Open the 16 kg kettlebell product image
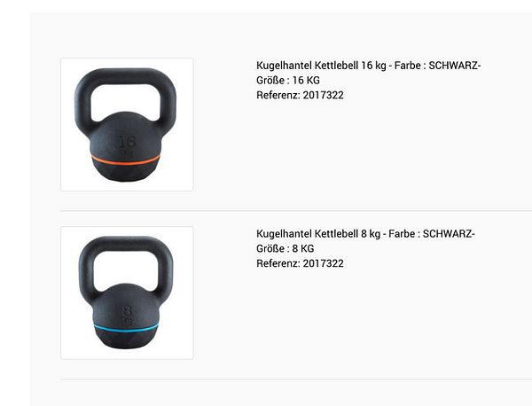This screenshot has width=532, height=406. (127, 124)
